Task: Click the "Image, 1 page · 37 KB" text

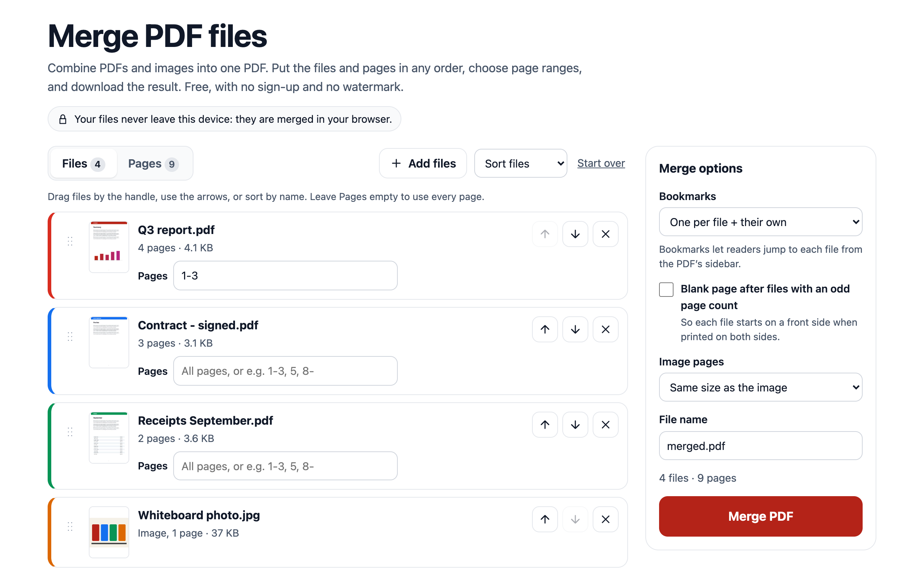Action: tap(188, 533)
